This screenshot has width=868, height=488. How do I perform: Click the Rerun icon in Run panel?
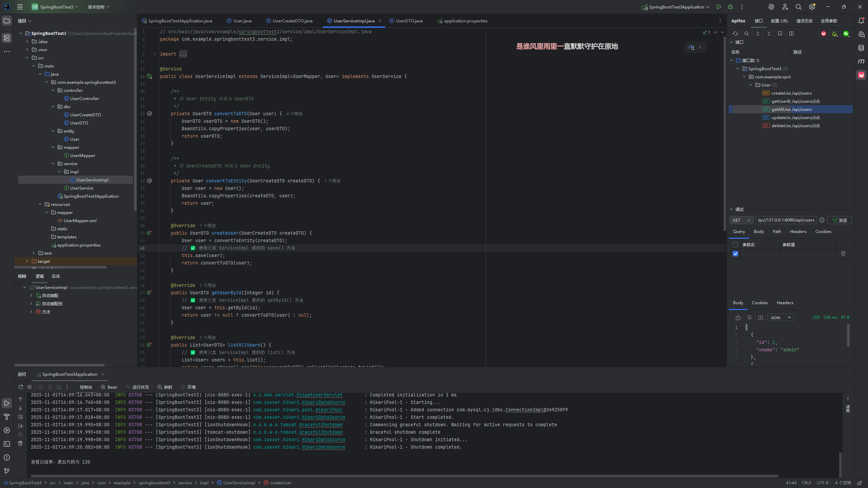(21, 387)
